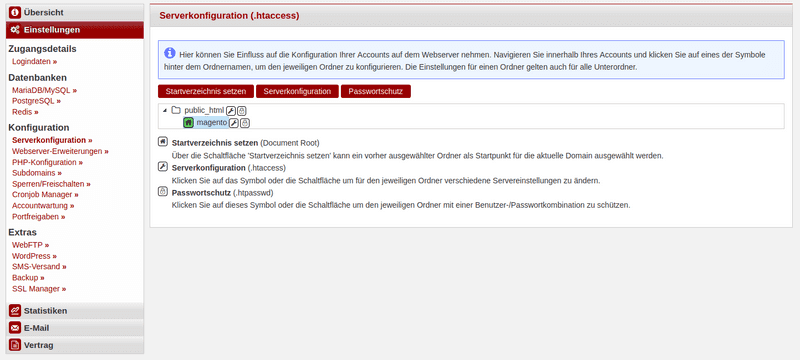
Task: Open PHP-Konfiguration link
Action: [47, 162]
